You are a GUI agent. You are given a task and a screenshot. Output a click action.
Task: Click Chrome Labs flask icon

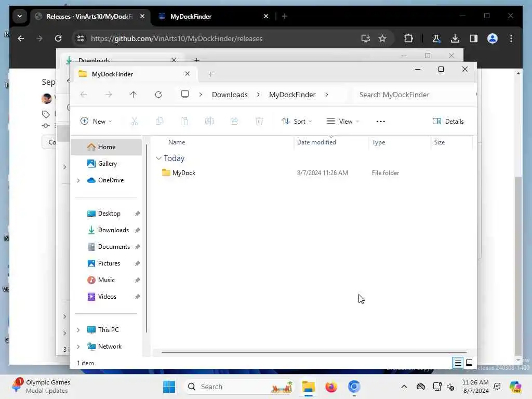click(436, 38)
